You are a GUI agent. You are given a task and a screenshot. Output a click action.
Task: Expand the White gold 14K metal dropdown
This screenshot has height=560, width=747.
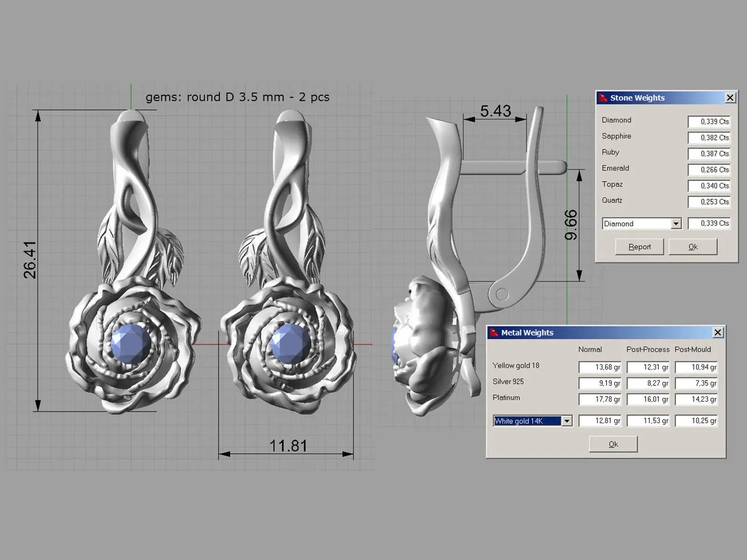click(x=567, y=421)
